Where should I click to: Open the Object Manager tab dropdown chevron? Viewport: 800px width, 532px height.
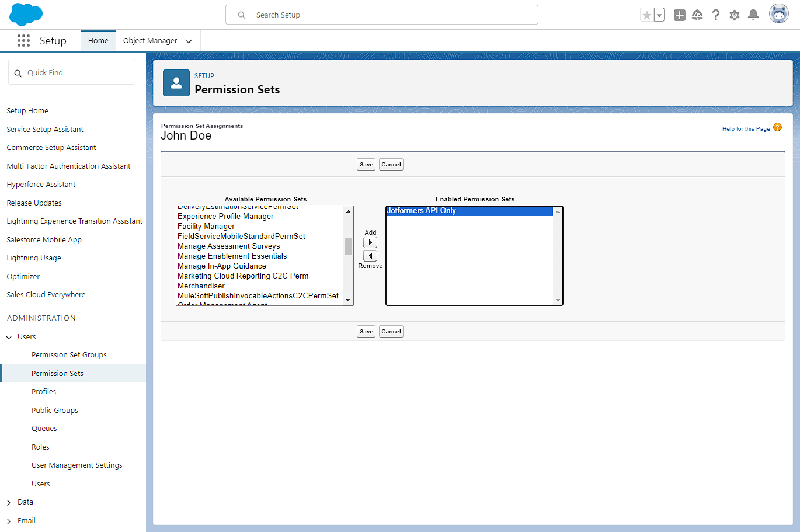tap(189, 41)
